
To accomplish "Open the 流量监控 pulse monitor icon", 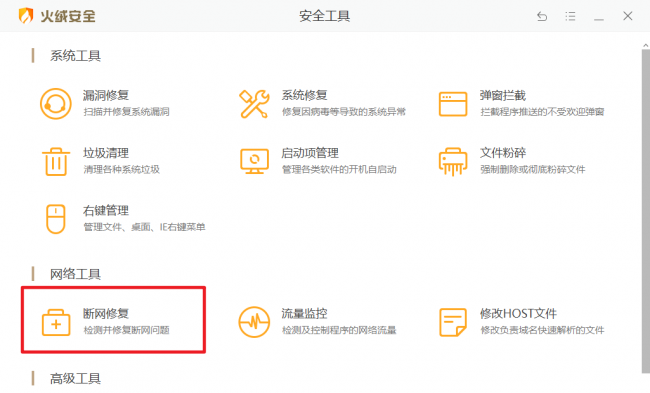I will point(254,322).
